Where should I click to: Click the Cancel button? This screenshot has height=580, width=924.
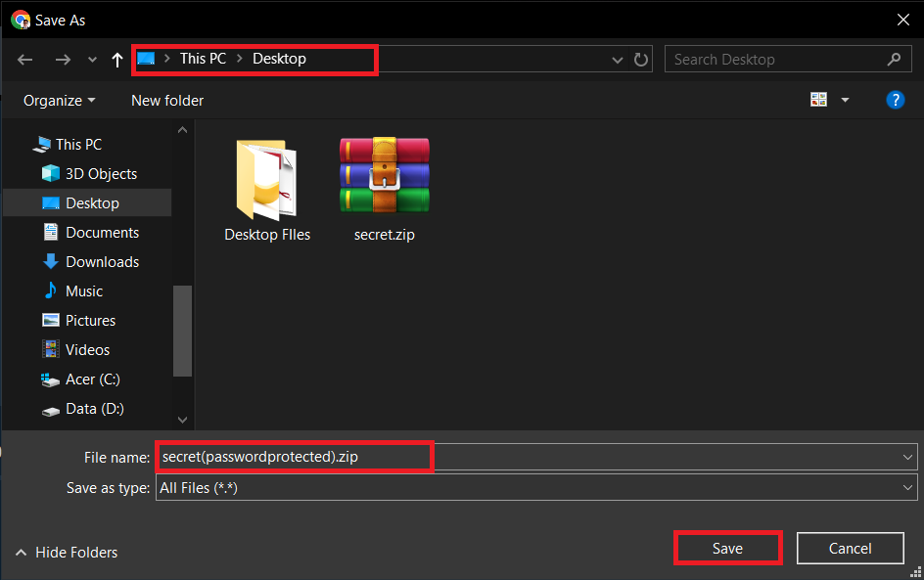[x=849, y=549]
